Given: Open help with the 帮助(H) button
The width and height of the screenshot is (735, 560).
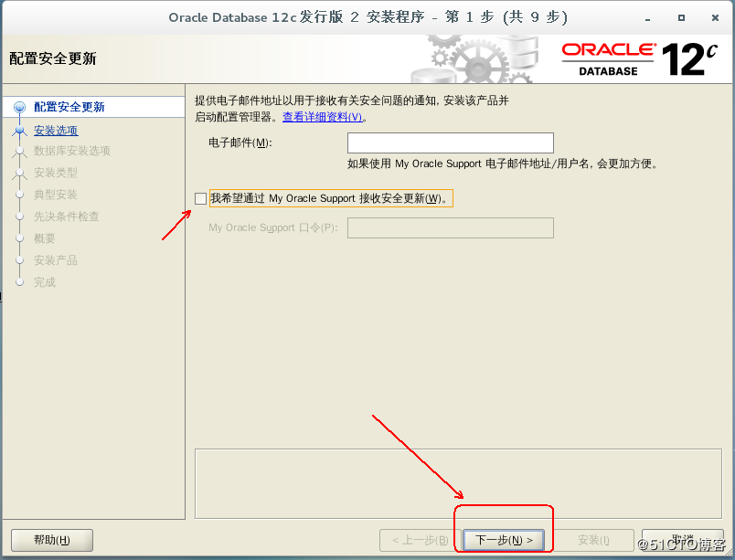Looking at the screenshot, I should tap(52, 540).
